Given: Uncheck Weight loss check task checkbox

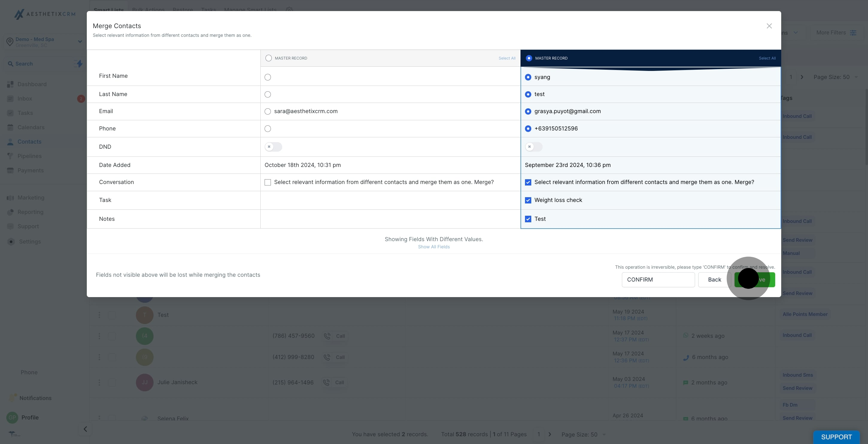Looking at the screenshot, I should pyautogui.click(x=528, y=200).
